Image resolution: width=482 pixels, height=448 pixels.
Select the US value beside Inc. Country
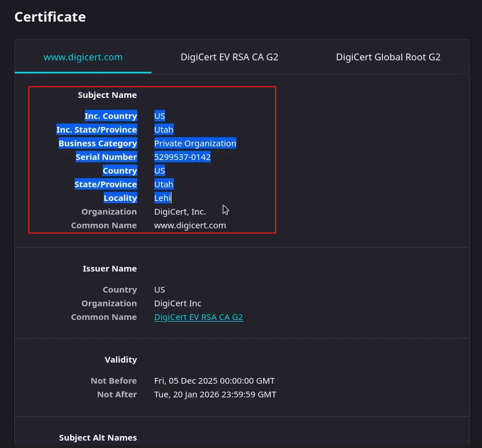[x=160, y=116]
